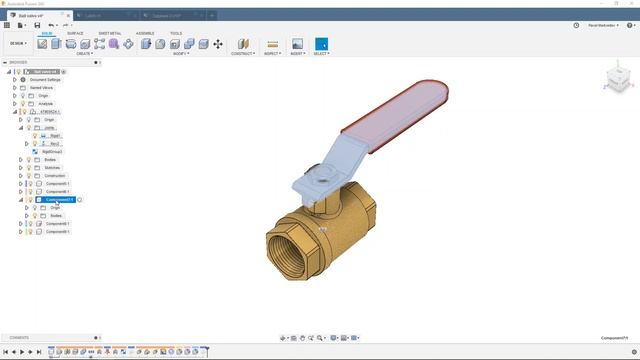640x360 pixels.
Task: Collapse the Component7:1 node
Action: 21,200
